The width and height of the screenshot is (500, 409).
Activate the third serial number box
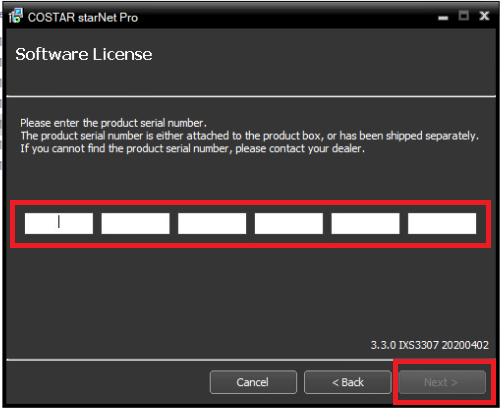point(212,223)
